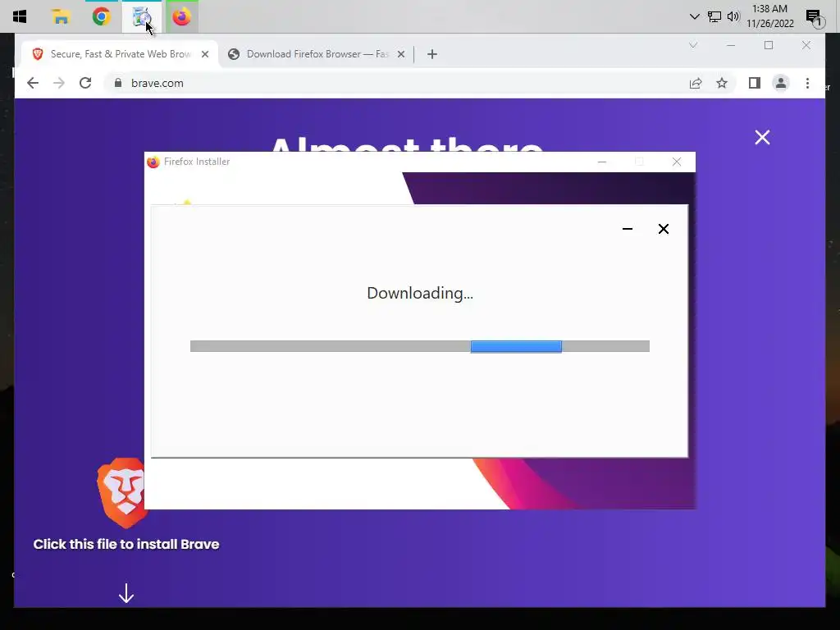This screenshot has height=630, width=840.
Task: Click the Brave lion logo
Action: click(x=123, y=492)
